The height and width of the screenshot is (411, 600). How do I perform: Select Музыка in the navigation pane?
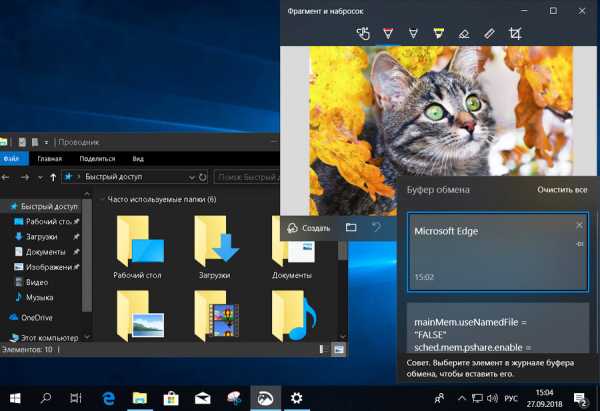[40, 297]
